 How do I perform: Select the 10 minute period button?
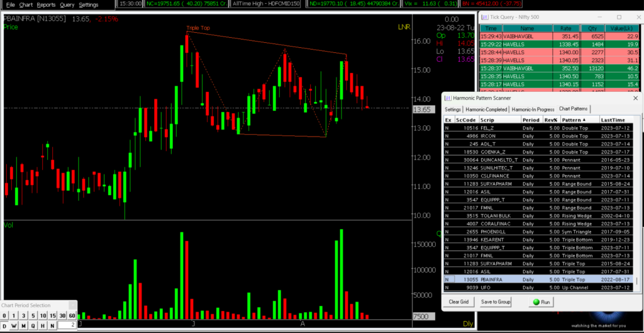(x=43, y=316)
